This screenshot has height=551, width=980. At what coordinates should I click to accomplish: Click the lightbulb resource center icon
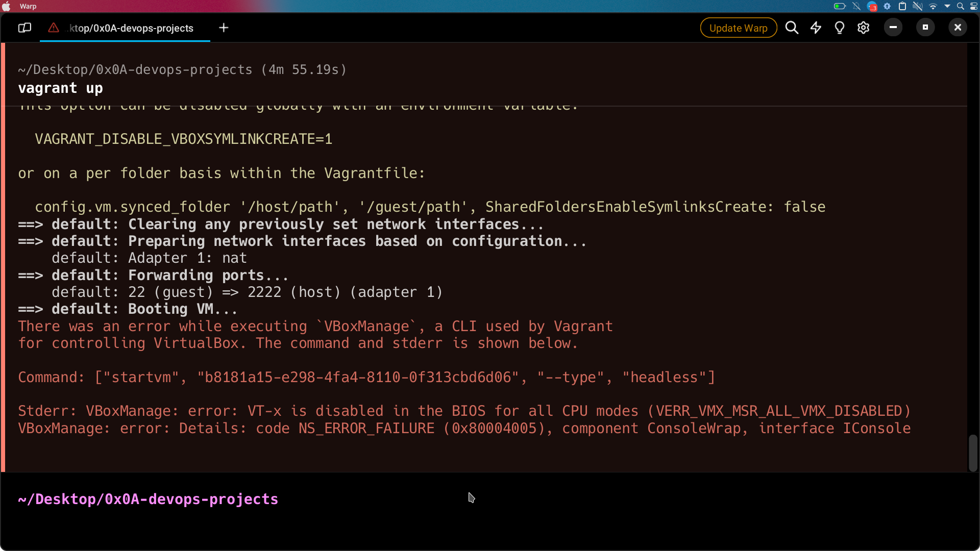pos(840,28)
